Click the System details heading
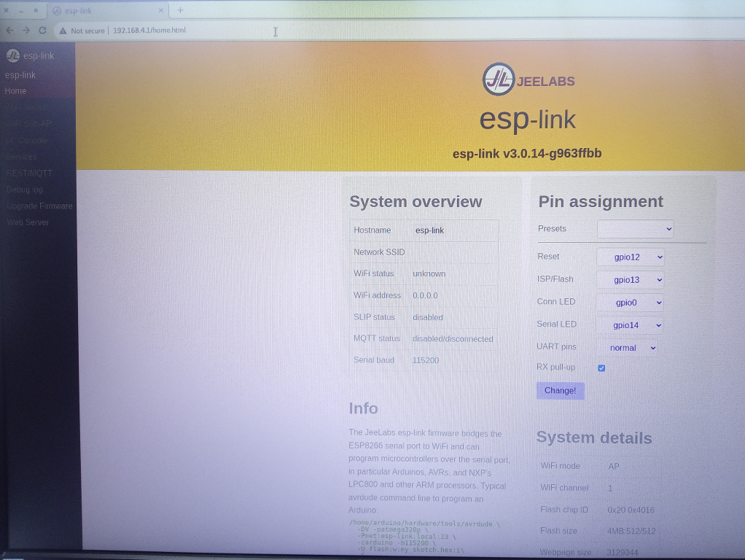 594,437
